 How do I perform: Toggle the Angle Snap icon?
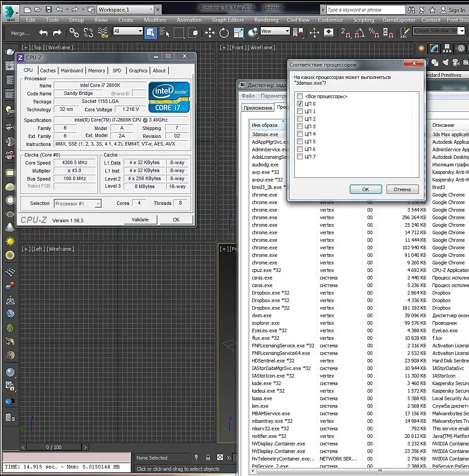(x=360, y=32)
